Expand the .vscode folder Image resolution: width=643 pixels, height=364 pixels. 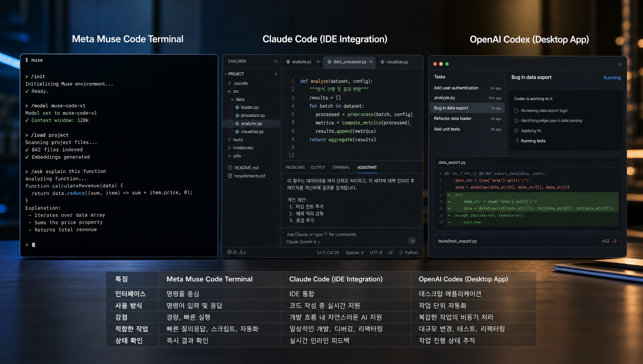pos(229,83)
